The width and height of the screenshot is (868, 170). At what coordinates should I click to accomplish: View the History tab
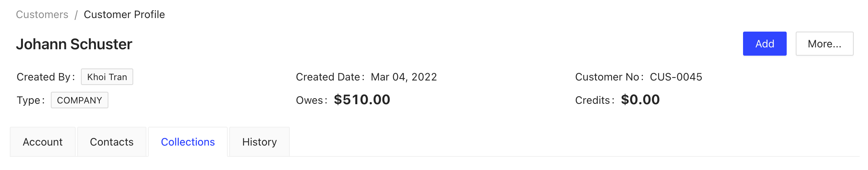[259, 142]
